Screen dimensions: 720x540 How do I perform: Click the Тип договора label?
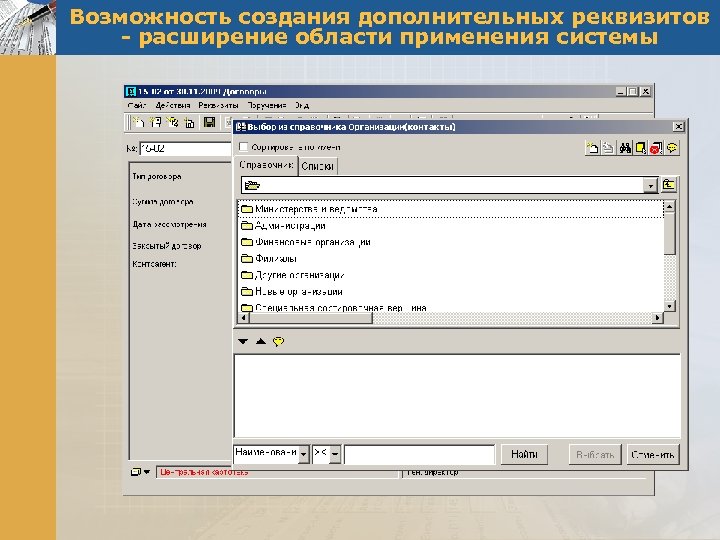coord(157,176)
